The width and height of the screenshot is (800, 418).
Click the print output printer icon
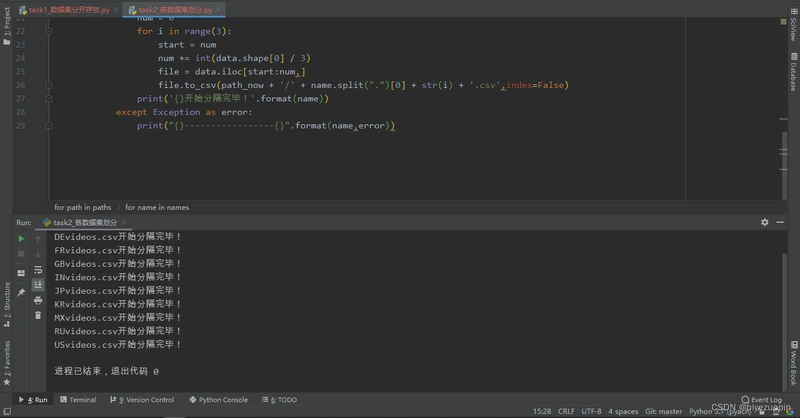tap(38, 300)
